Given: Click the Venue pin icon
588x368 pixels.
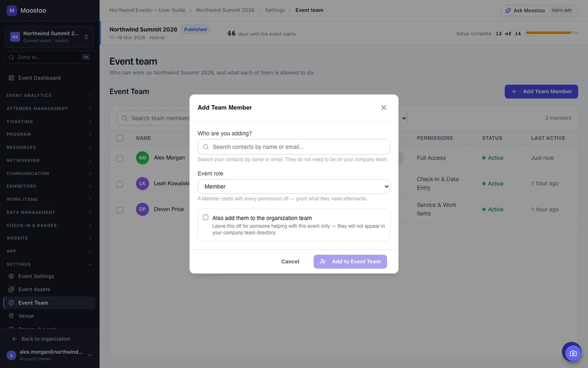Looking at the screenshot, I should 11,316.
